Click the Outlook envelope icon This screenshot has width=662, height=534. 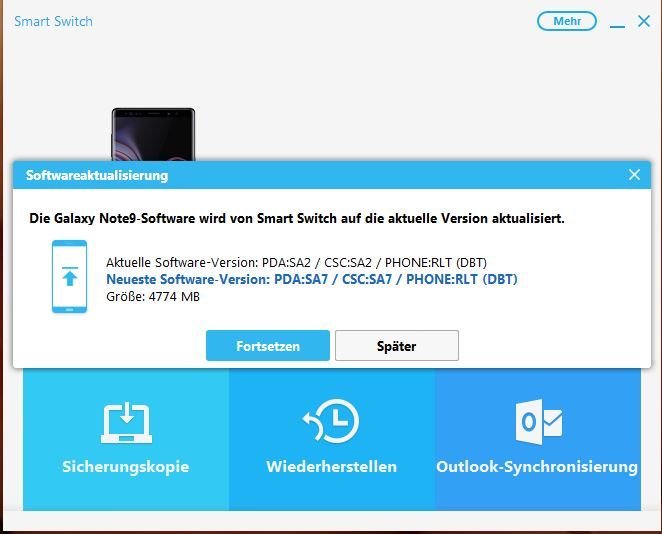click(x=539, y=422)
